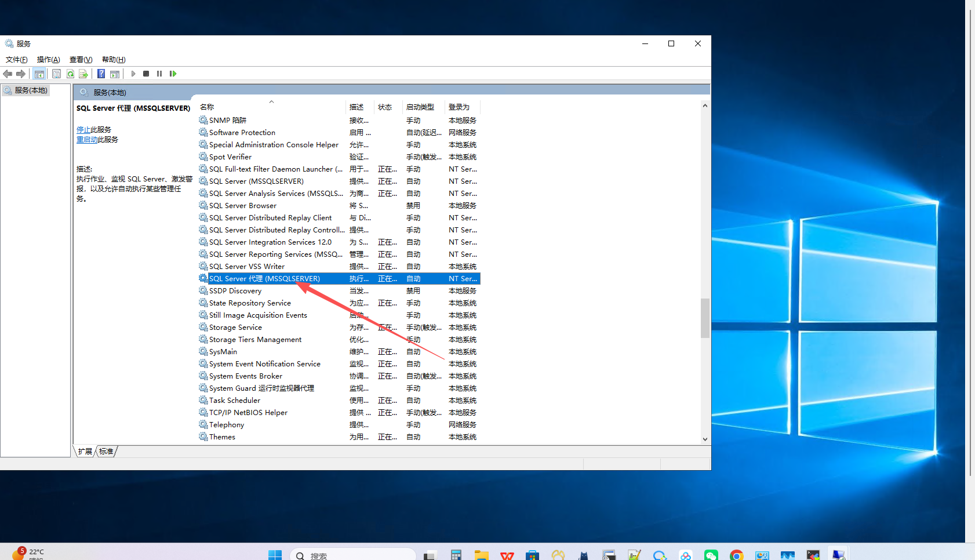Screen dimensions: 975x560
Task: Select SQL Server Distributed Replay Client
Action: click(x=339, y=218)
